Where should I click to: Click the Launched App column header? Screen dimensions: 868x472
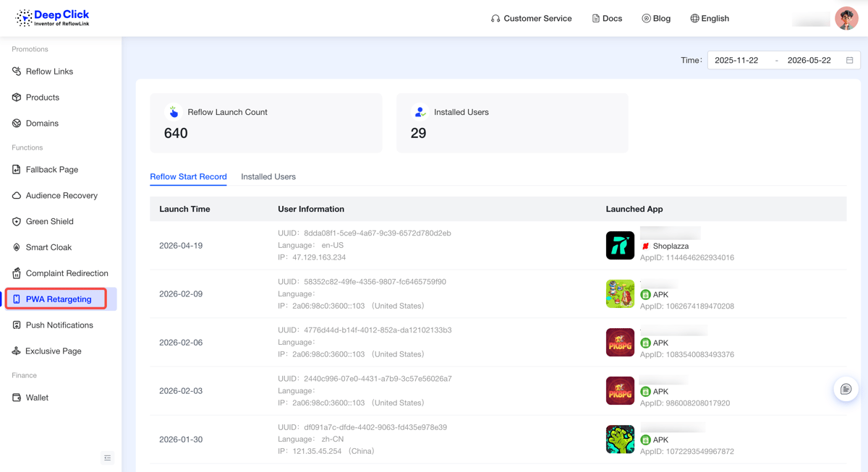pyautogui.click(x=634, y=210)
